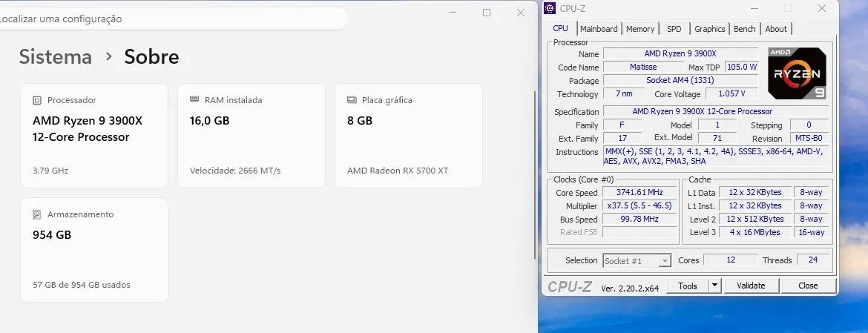Open the About tab
The width and height of the screenshot is (868, 333).
click(776, 29)
